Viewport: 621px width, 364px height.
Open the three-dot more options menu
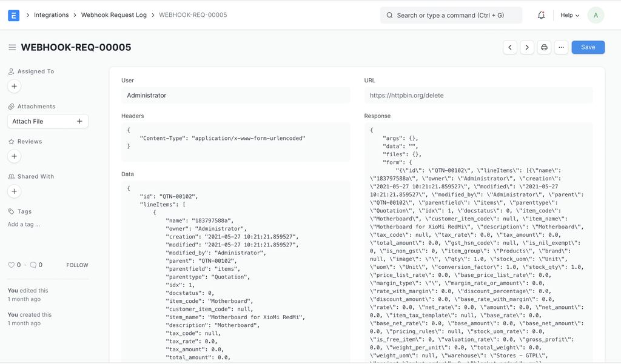tap(561, 47)
